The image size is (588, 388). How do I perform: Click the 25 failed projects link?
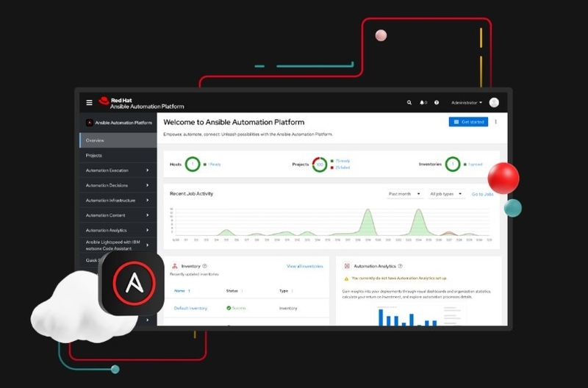343,168
